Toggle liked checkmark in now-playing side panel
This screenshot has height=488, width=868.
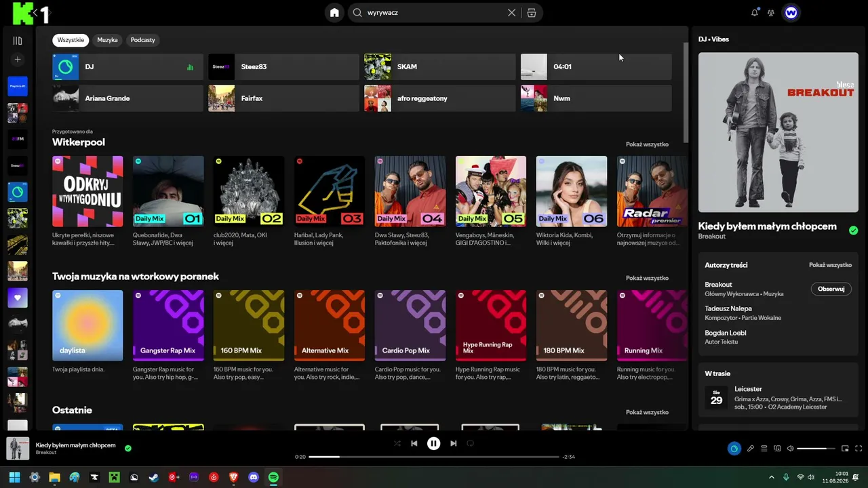(853, 230)
